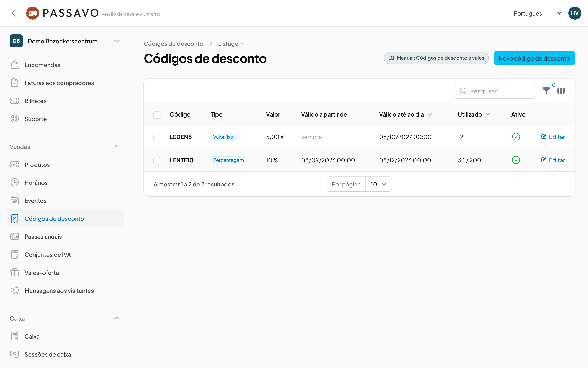The height and width of the screenshot is (368, 588).
Task: Select all rows with header checkbox
Action: [x=157, y=115]
